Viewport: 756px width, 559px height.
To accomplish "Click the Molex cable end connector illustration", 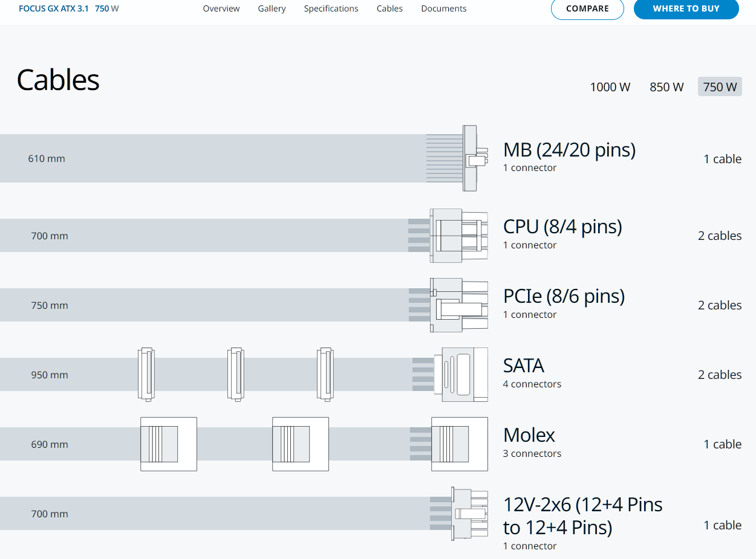I will click(x=460, y=444).
